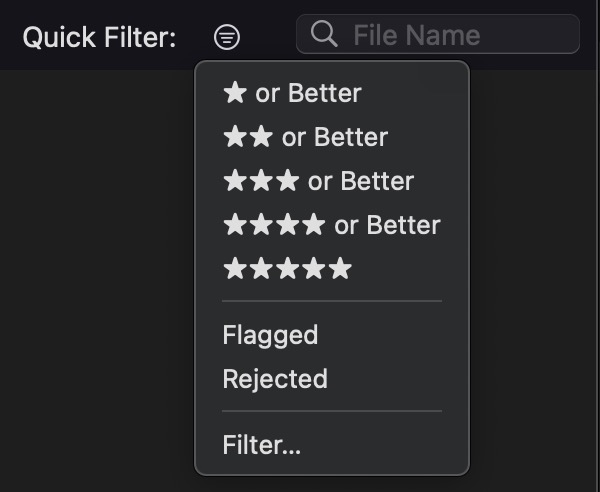Filter by five stars only
The height and width of the screenshot is (492, 600).
pos(287,269)
